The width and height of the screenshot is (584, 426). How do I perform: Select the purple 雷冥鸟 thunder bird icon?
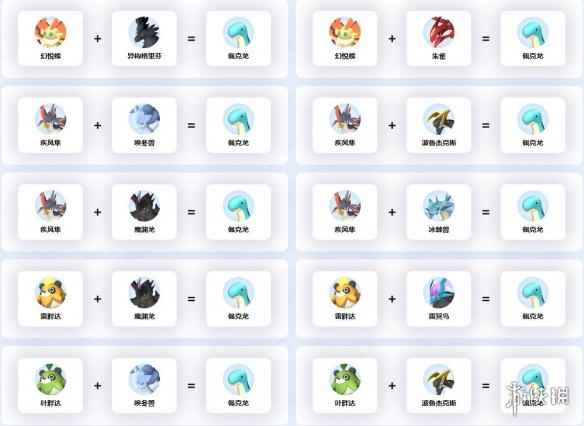click(439, 293)
